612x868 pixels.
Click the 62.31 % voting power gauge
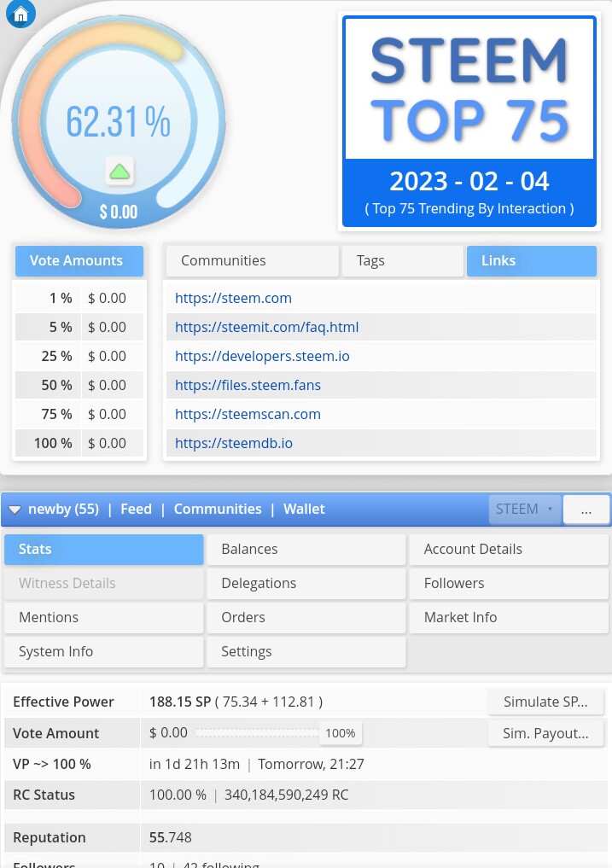118,122
